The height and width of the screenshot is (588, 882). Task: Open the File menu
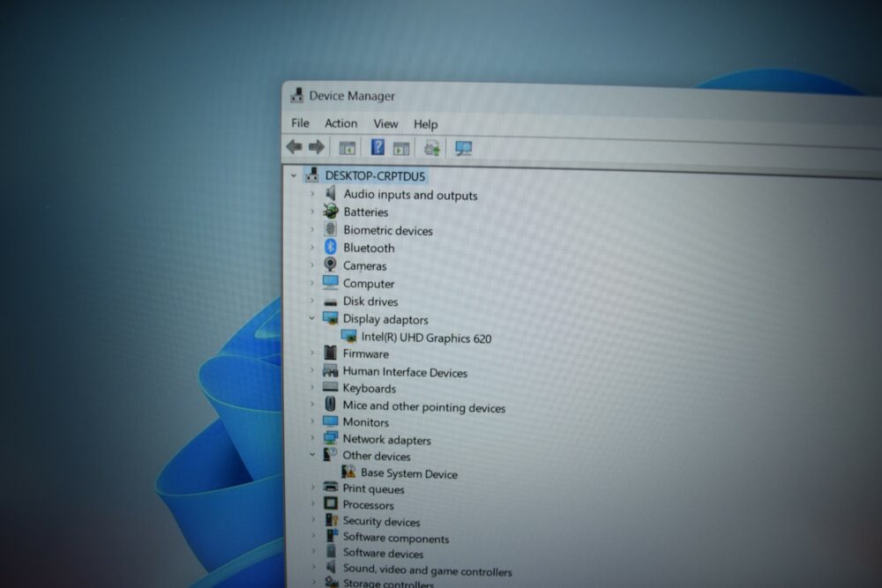301,123
